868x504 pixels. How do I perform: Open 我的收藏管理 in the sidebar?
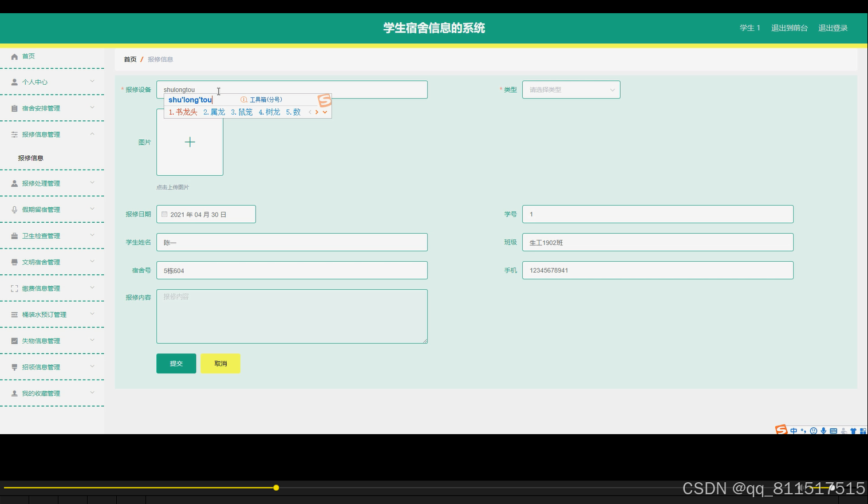[52, 393]
